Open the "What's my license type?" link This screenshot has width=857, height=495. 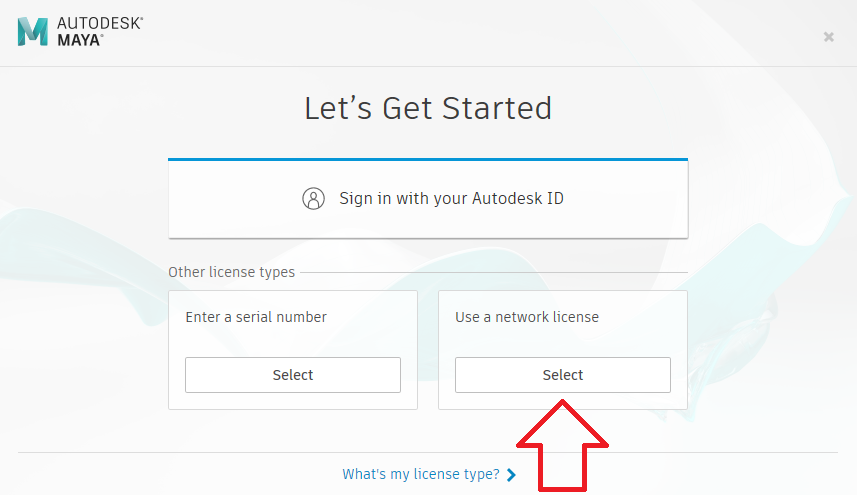click(421, 474)
